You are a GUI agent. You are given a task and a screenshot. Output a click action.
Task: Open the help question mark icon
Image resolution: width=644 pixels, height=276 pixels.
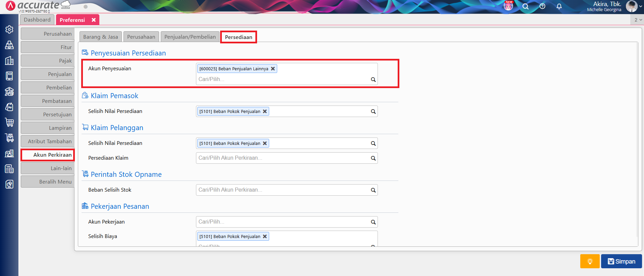[542, 6]
